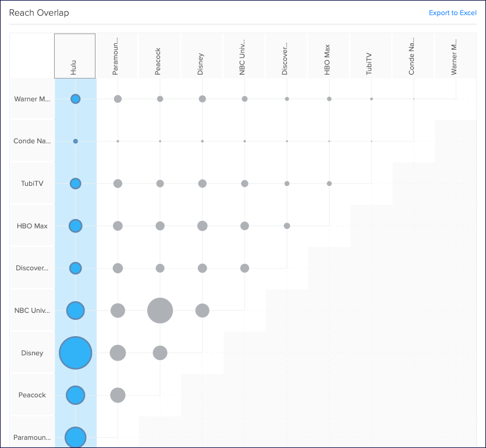Select the Disney column header
This screenshot has height=448, width=486.
pos(202,56)
